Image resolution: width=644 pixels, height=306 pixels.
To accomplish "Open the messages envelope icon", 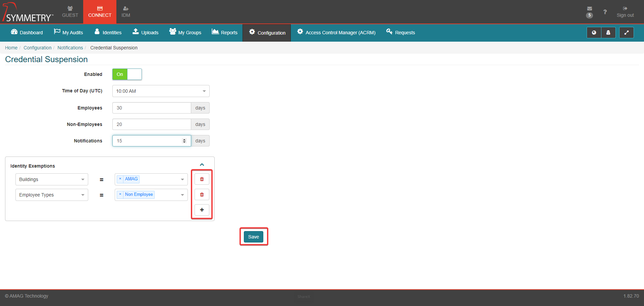I will (589, 9).
